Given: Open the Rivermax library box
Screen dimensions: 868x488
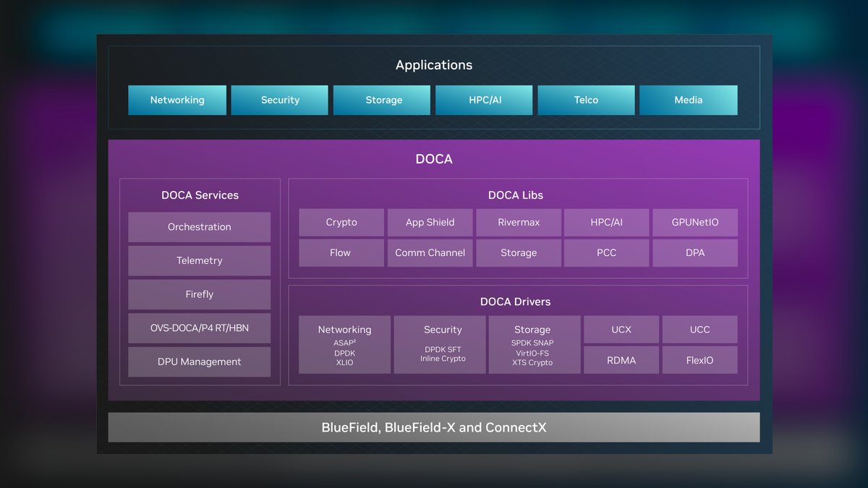Looking at the screenshot, I should click(519, 223).
